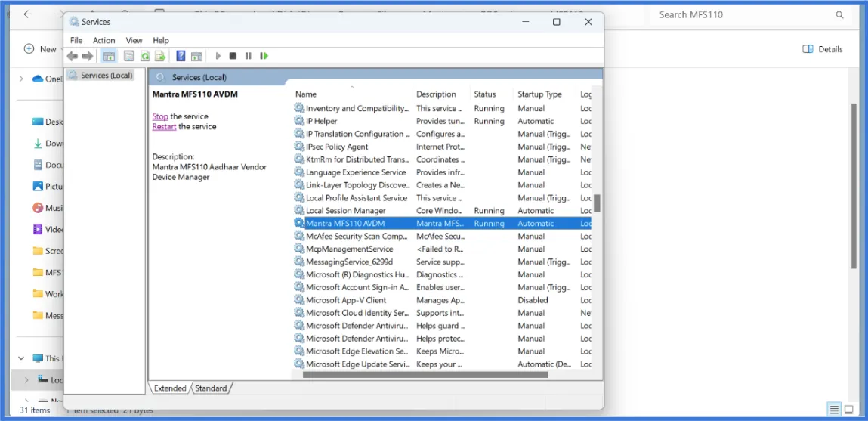Image resolution: width=868 pixels, height=421 pixels.
Task: Select IP Translation Configuration service row
Action: click(x=442, y=134)
